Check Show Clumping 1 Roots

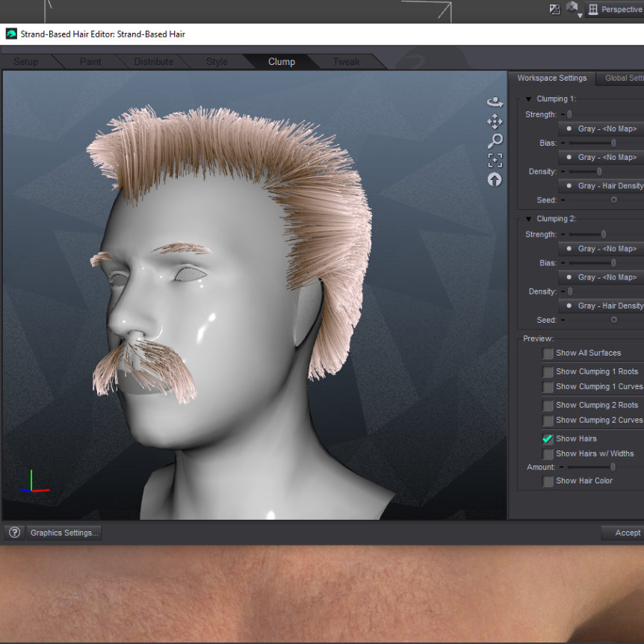coord(548,372)
